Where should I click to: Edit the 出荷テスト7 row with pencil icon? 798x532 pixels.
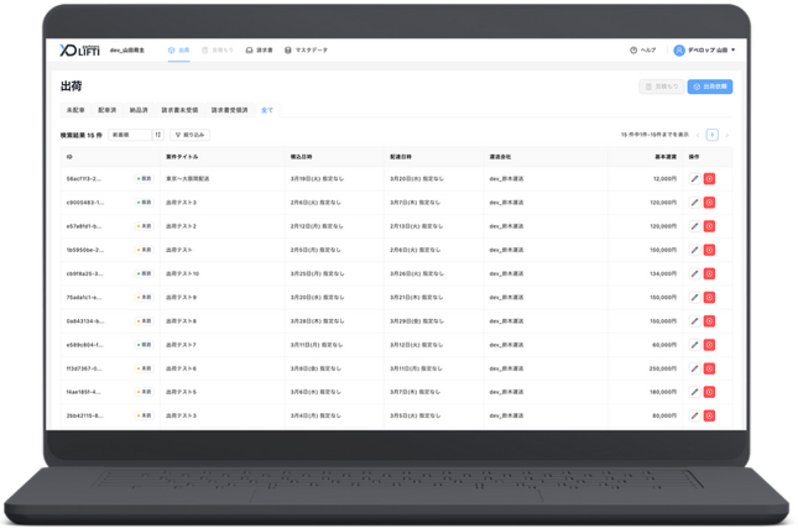(695, 344)
